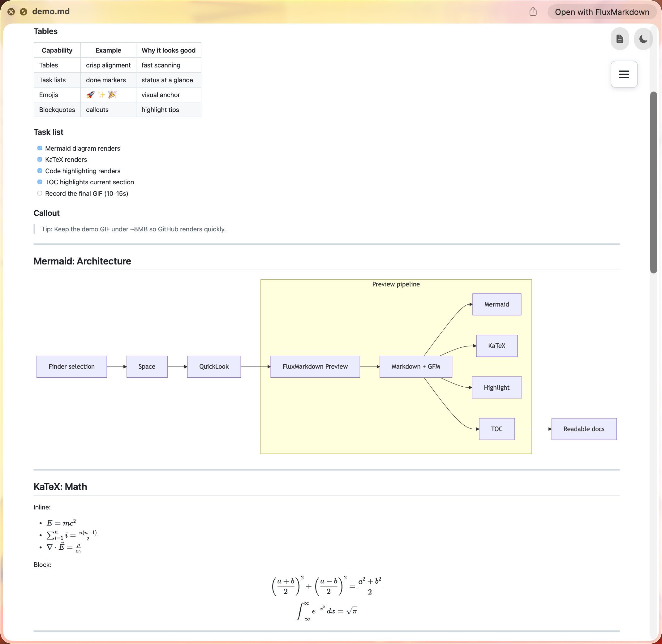Open table of contents hamburger menu
662x644 pixels.
click(x=624, y=75)
